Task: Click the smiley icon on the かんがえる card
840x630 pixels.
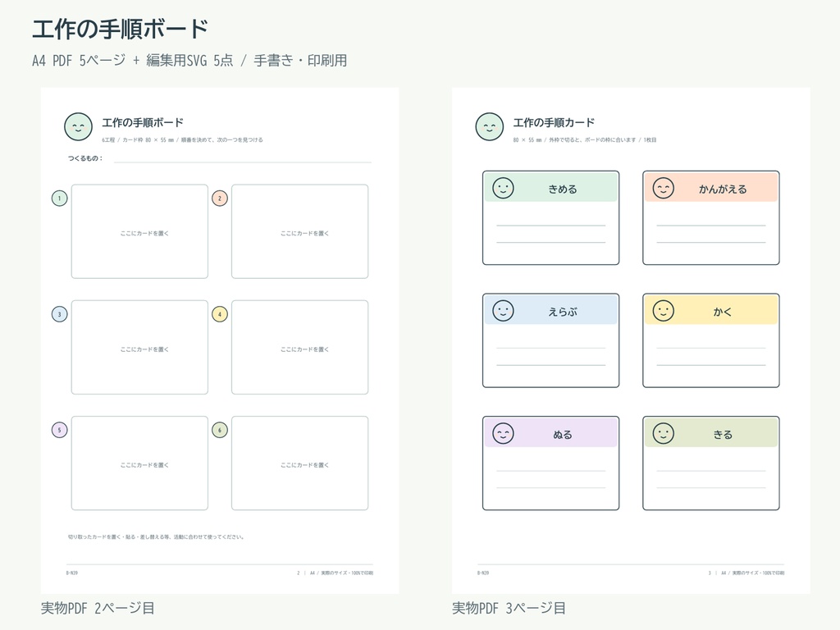Action: 663,188
